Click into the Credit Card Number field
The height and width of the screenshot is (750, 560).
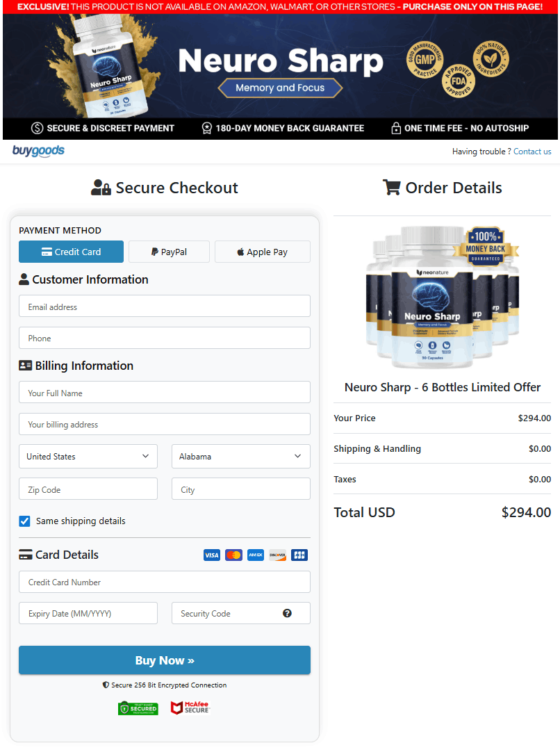tap(165, 582)
